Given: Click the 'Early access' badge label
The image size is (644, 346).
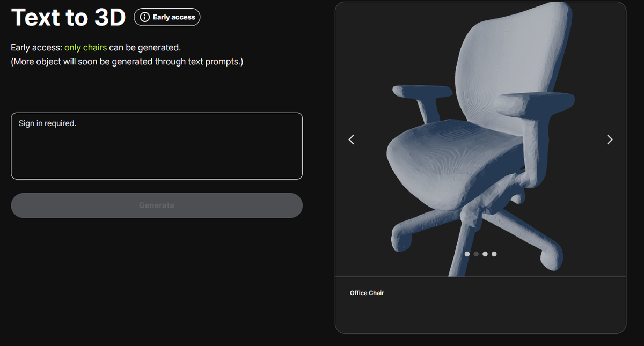Looking at the screenshot, I should (174, 17).
